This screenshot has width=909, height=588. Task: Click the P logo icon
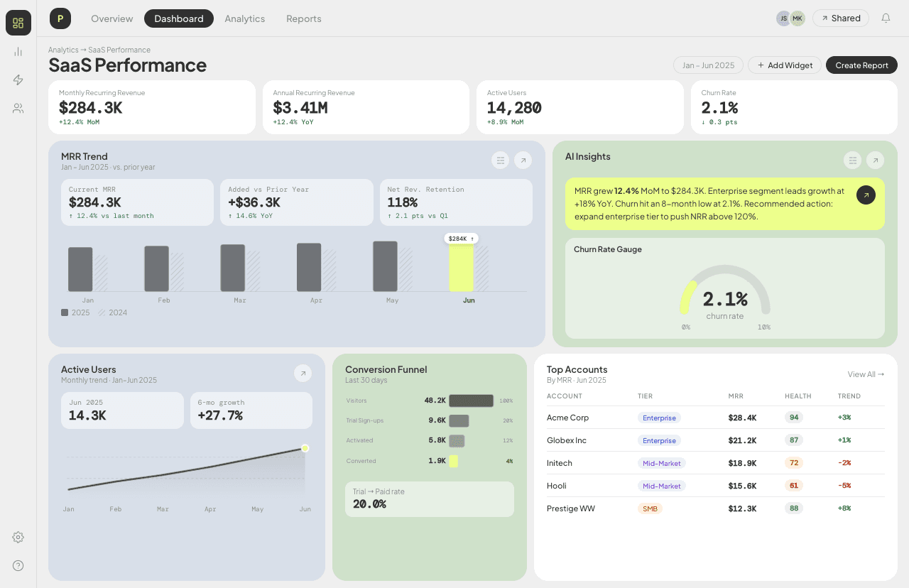[60, 18]
